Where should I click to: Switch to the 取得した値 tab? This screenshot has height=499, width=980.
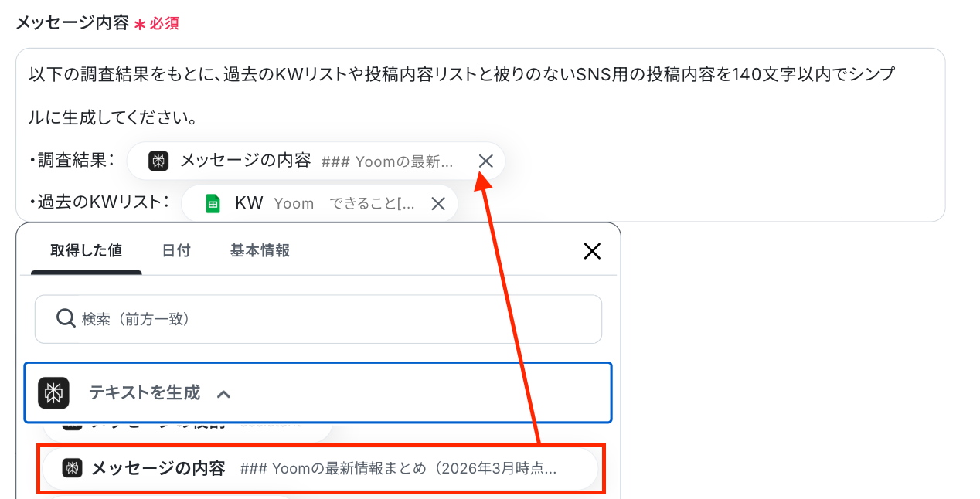[86, 251]
